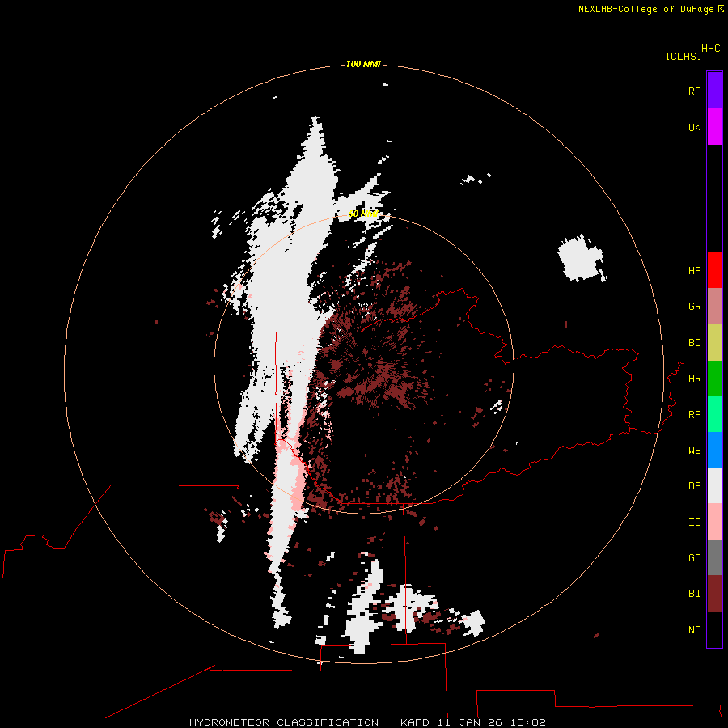Click the mint green RA swatch

pos(714,414)
